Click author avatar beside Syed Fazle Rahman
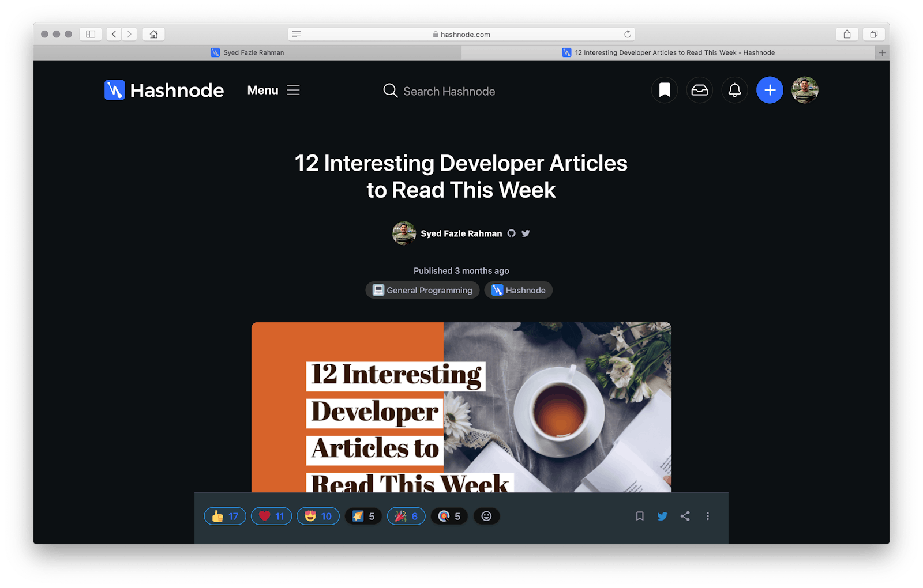 coord(404,233)
